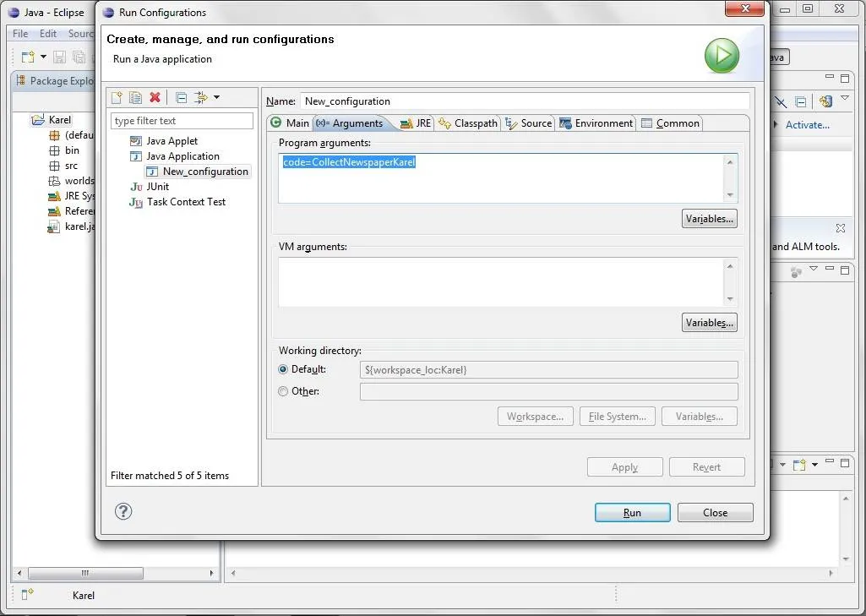Click the JUnit icon in configuration list
866x616 pixels.
coord(136,187)
